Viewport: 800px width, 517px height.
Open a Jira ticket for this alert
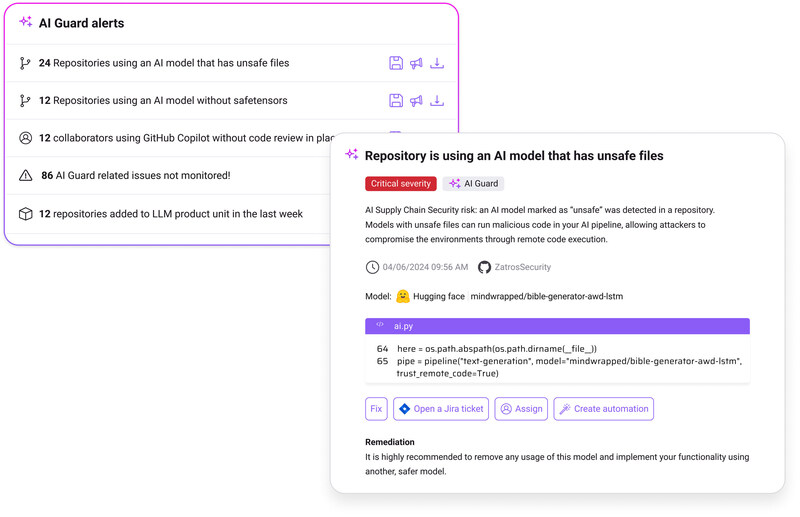(x=441, y=408)
